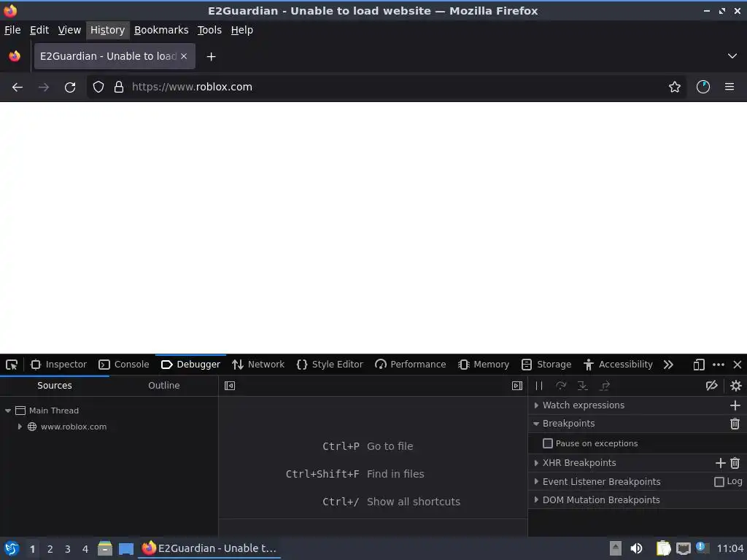Open the File menu
Screen dimensions: 747x560
(12, 30)
